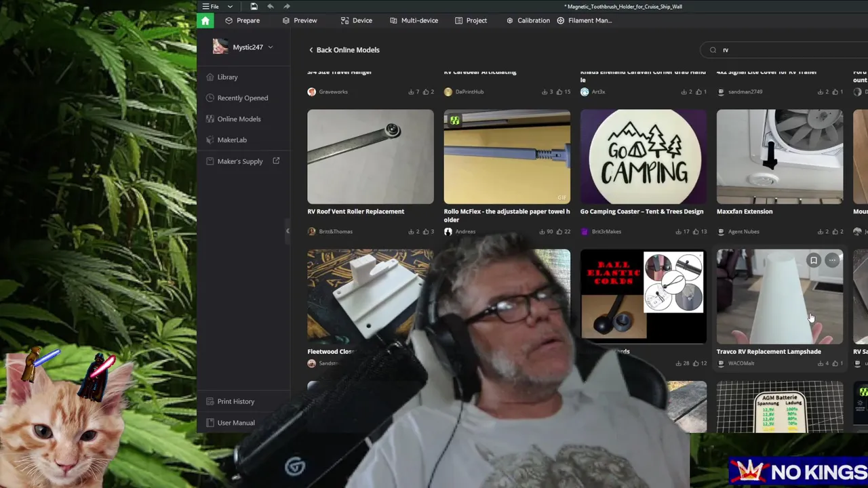Image resolution: width=868 pixels, height=488 pixels.
Task: Open author Brit3rMakes profile
Action: (x=601, y=232)
